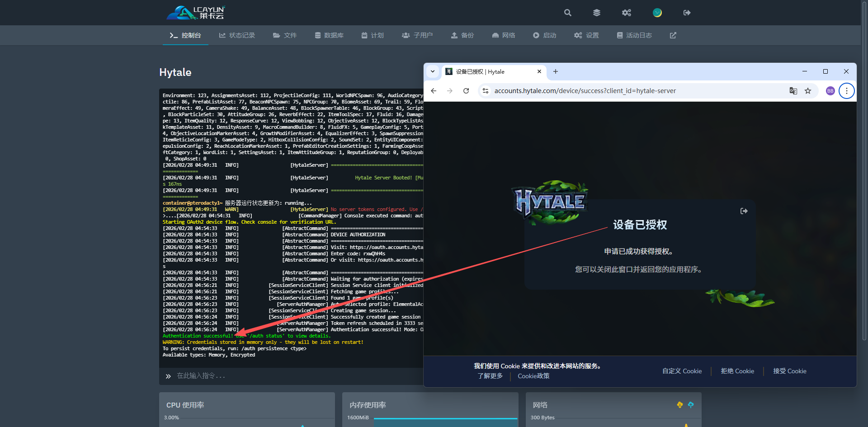Screen dimensions: 868x427
Task: Click the panel logout icon in header
Action: tap(687, 13)
